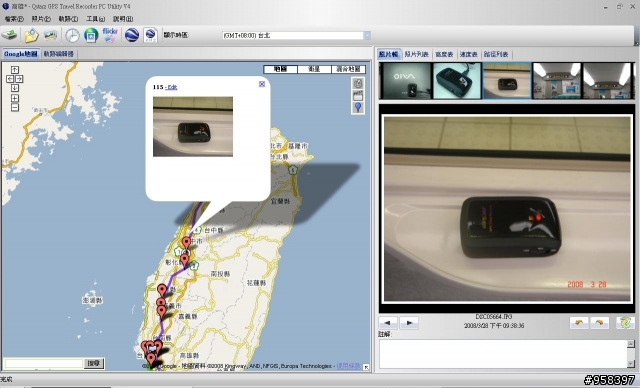This screenshot has height=388, width=640.
Task: Show the next photo
Action: point(409,323)
